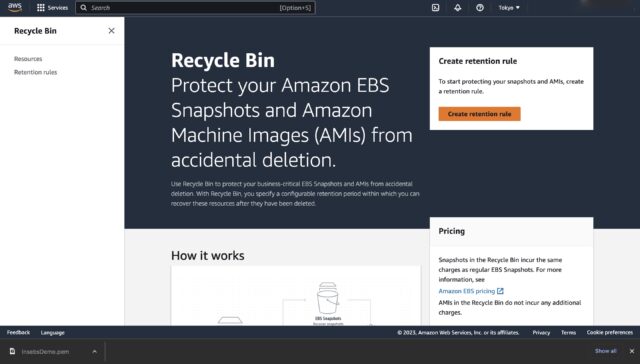Open Retention rules in the sidebar

pyautogui.click(x=36, y=72)
